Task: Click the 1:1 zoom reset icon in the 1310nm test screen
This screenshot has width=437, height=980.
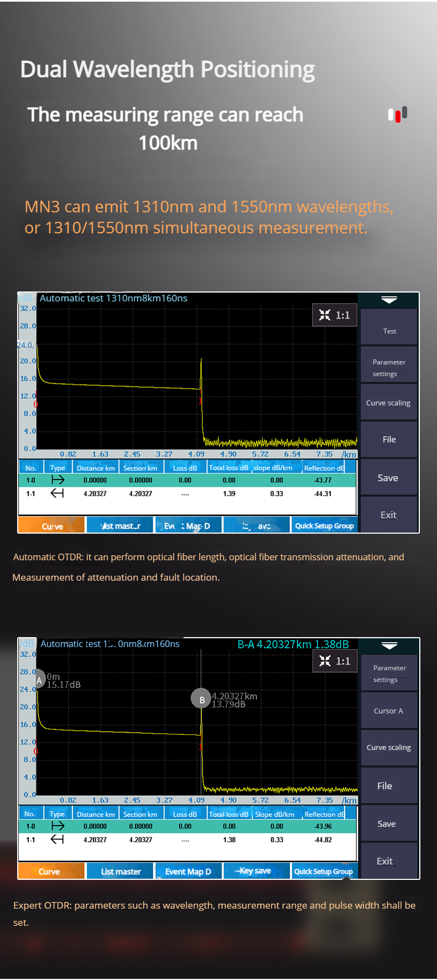Action: point(334,315)
